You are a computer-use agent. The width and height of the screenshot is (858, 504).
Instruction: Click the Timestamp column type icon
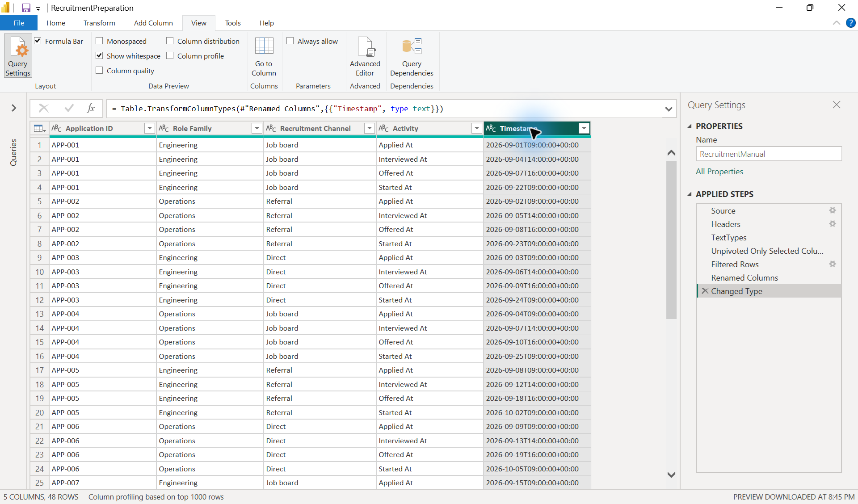click(x=491, y=129)
